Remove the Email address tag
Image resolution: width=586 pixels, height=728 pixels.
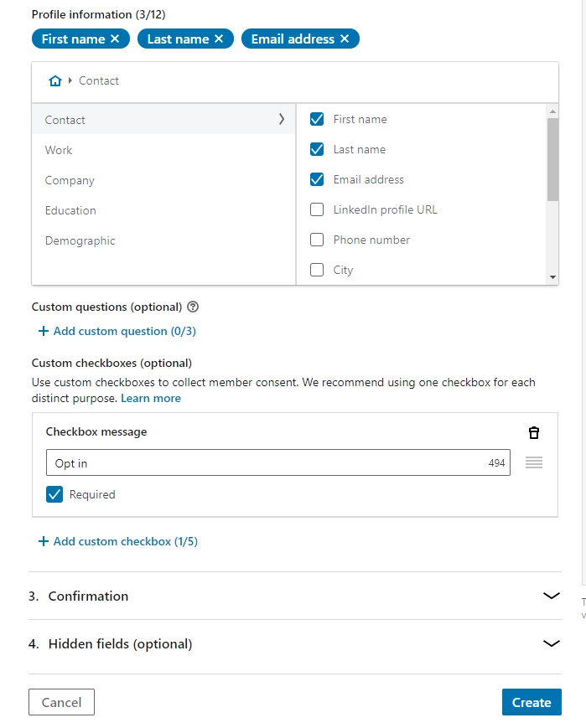click(x=345, y=39)
